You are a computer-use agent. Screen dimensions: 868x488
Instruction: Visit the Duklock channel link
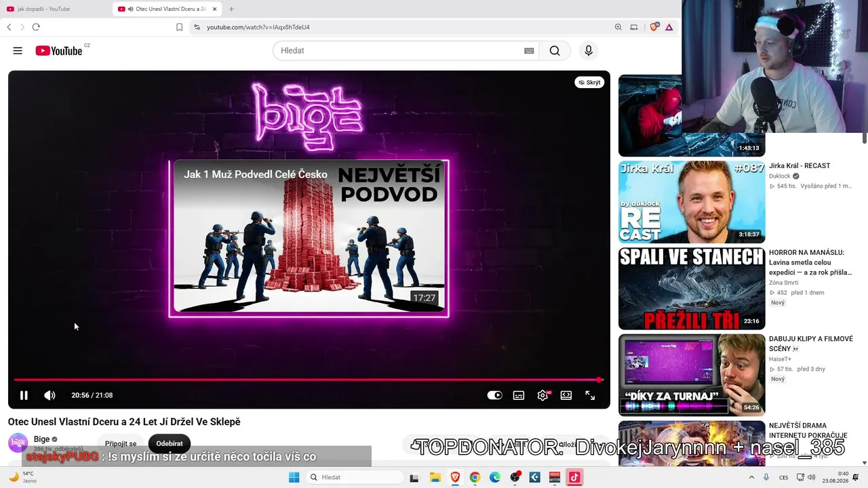(x=780, y=176)
